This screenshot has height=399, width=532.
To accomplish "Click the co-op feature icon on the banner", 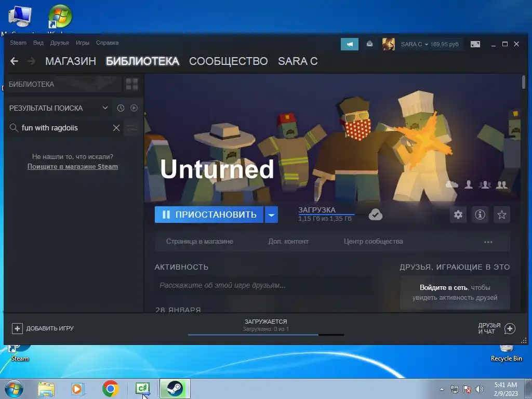I will pos(485,184).
